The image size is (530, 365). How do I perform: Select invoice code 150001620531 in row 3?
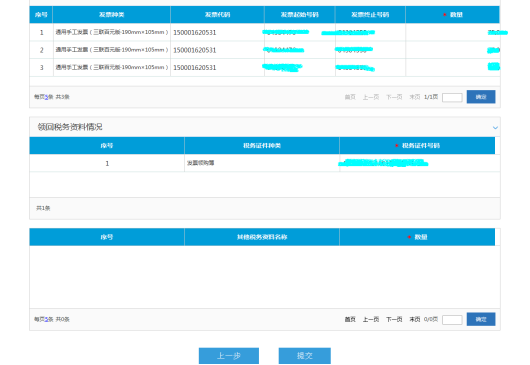195,68
